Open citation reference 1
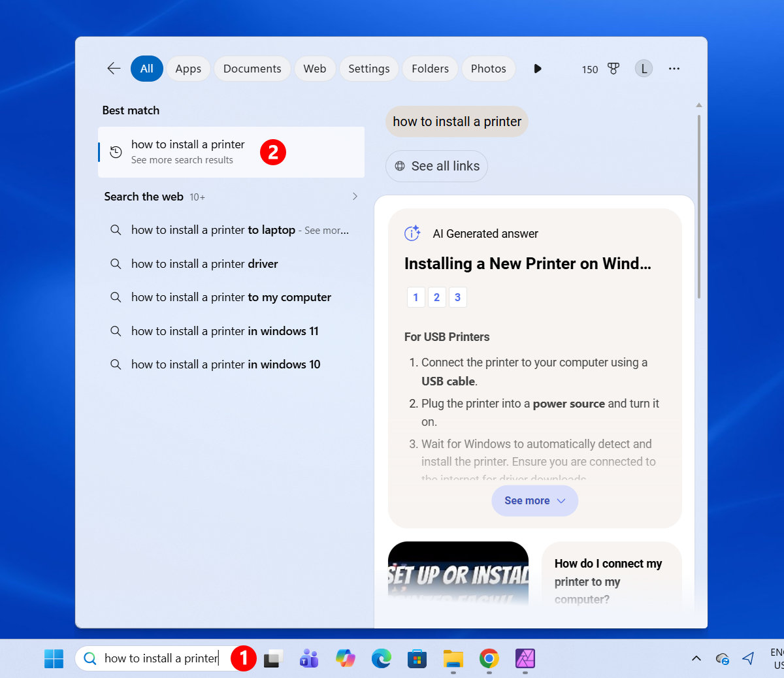Image resolution: width=784 pixels, height=678 pixels. click(416, 297)
